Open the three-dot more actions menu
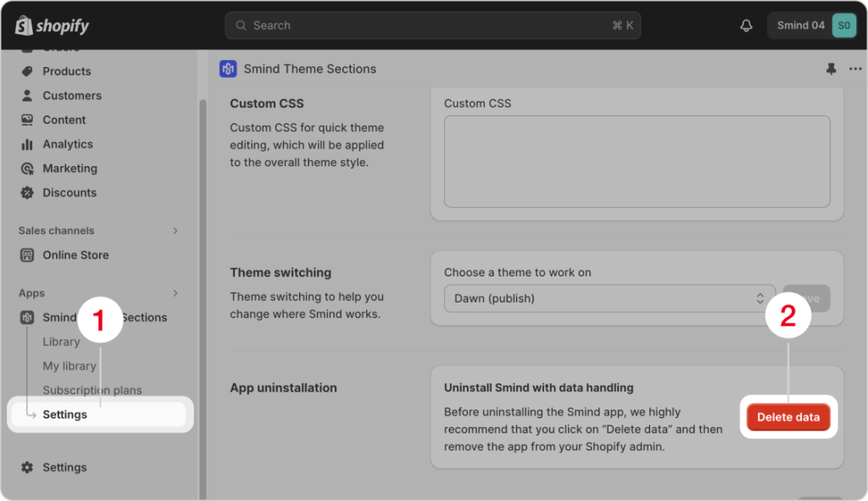868x501 pixels. click(x=855, y=70)
